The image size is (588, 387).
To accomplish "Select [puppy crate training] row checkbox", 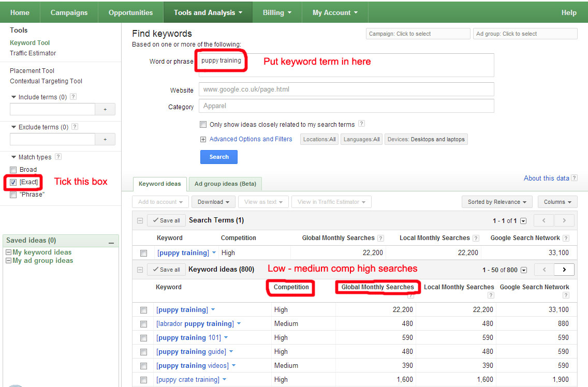I will (143, 380).
